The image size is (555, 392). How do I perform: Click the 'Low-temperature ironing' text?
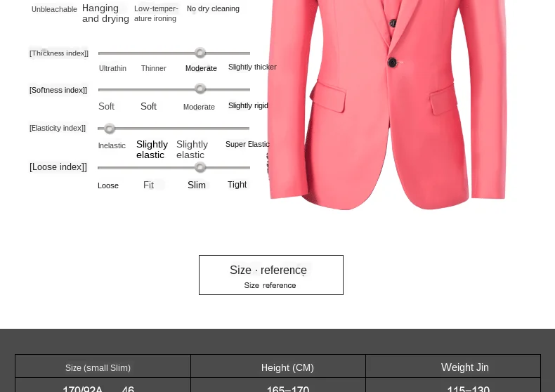[x=156, y=13]
